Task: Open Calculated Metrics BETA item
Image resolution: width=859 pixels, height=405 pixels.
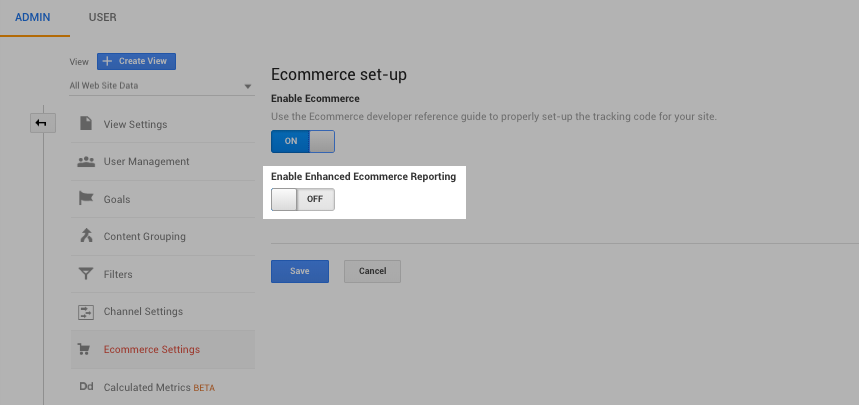Action: point(159,387)
